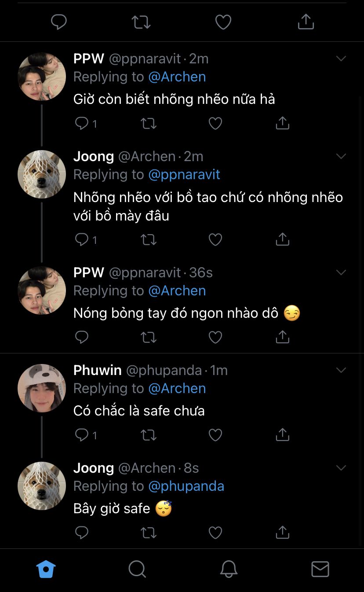The height and width of the screenshot is (592, 364).
Task: Open the @phupanda mention link
Action: point(186,486)
